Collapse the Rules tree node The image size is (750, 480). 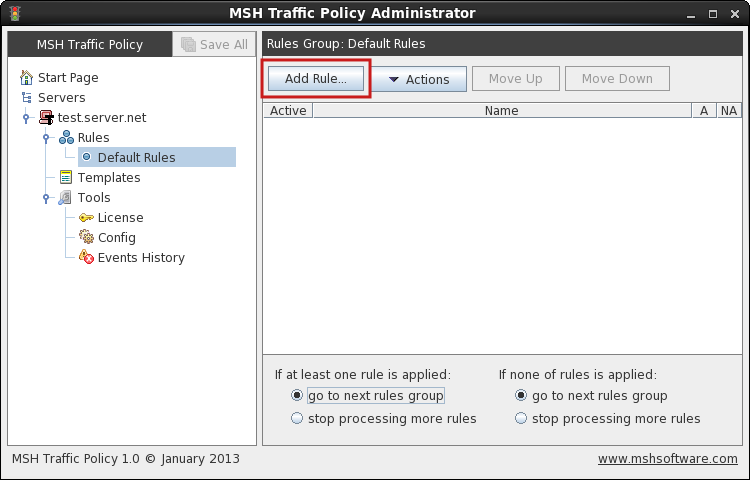pyautogui.click(x=46, y=138)
